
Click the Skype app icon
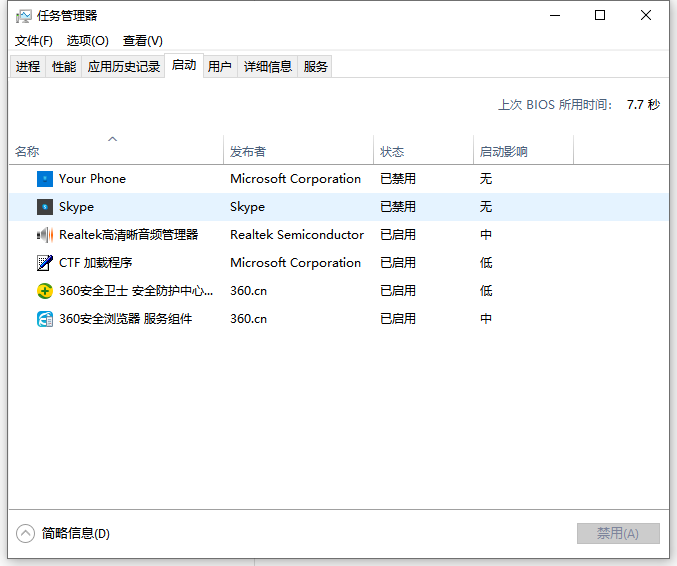pos(45,207)
